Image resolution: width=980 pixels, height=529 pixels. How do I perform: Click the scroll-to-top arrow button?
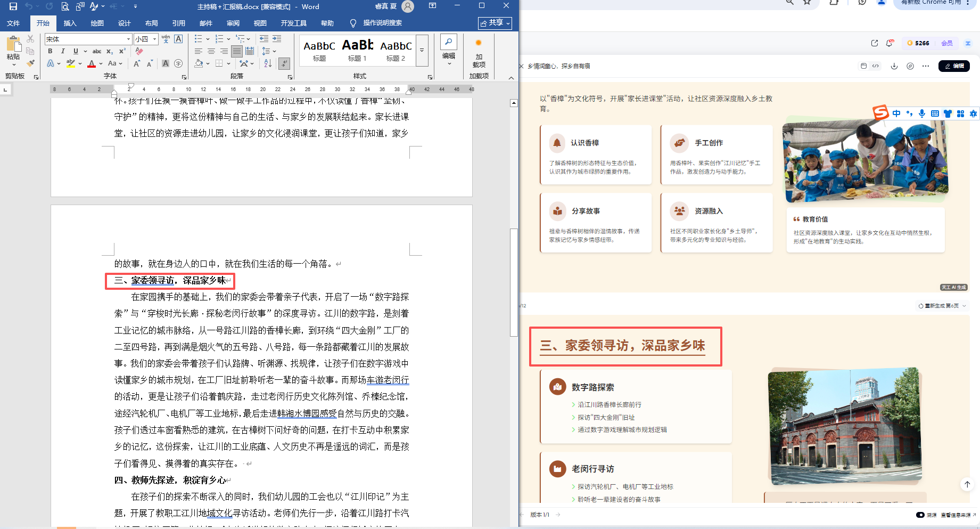pos(967,484)
